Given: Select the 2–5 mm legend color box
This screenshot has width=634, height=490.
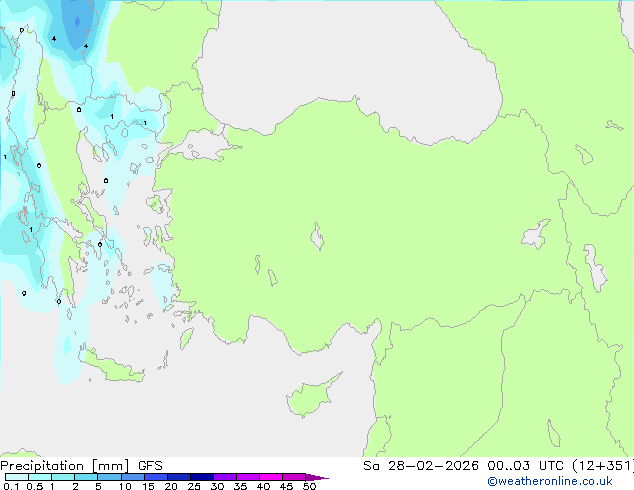Looking at the screenshot, I should point(86,477).
